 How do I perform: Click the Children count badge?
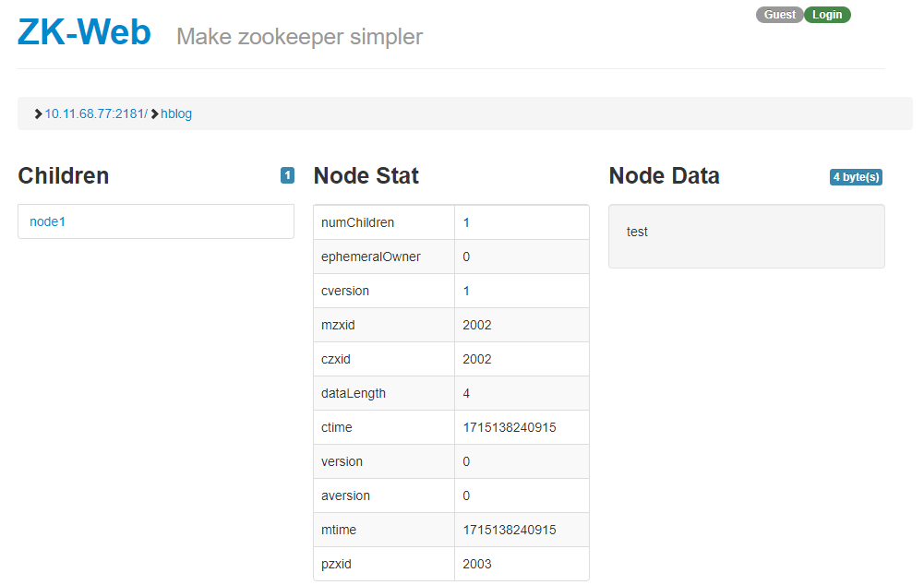pyautogui.click(x=287, y=175)
